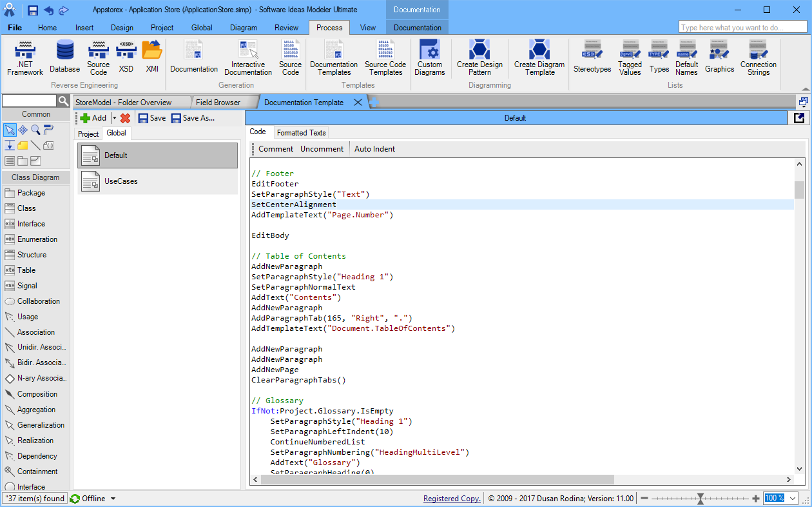
Task: Collapse the ribbon with the arrow
Action: point(805,89)
